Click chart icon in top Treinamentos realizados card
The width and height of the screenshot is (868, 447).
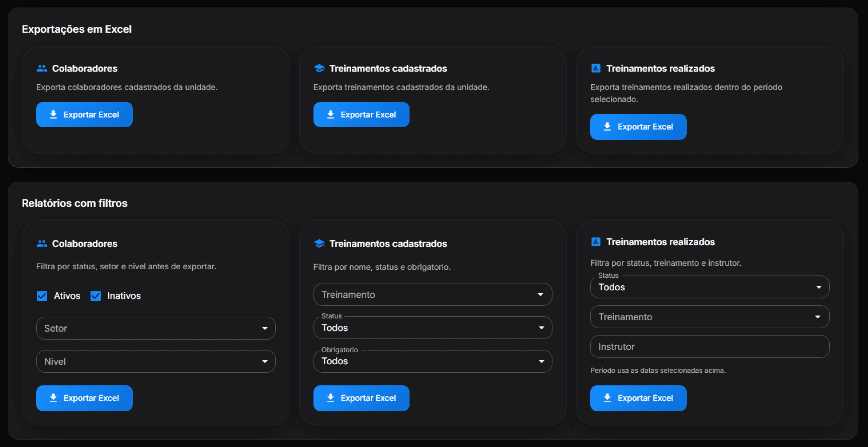[x=596, y=68]
